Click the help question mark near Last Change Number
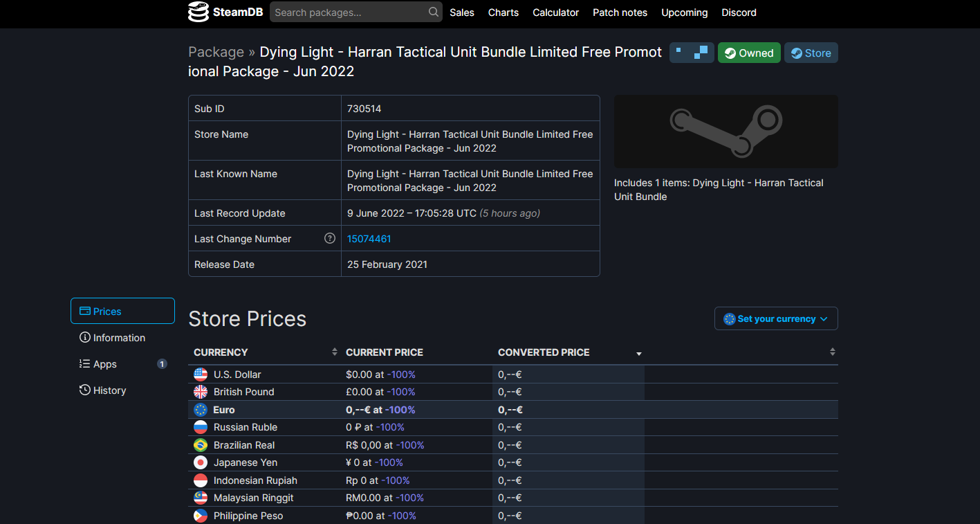This screenshot has width=980, height=524. (x=330, y=238)
